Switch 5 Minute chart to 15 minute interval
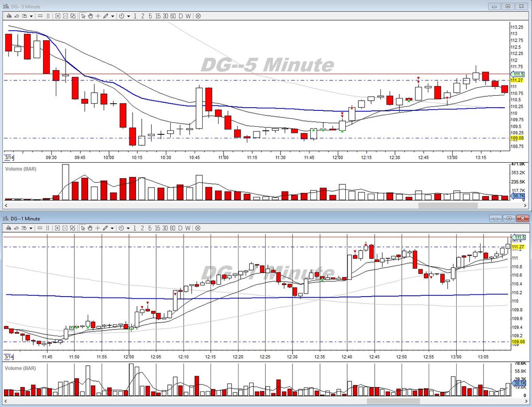 [158, 16]
